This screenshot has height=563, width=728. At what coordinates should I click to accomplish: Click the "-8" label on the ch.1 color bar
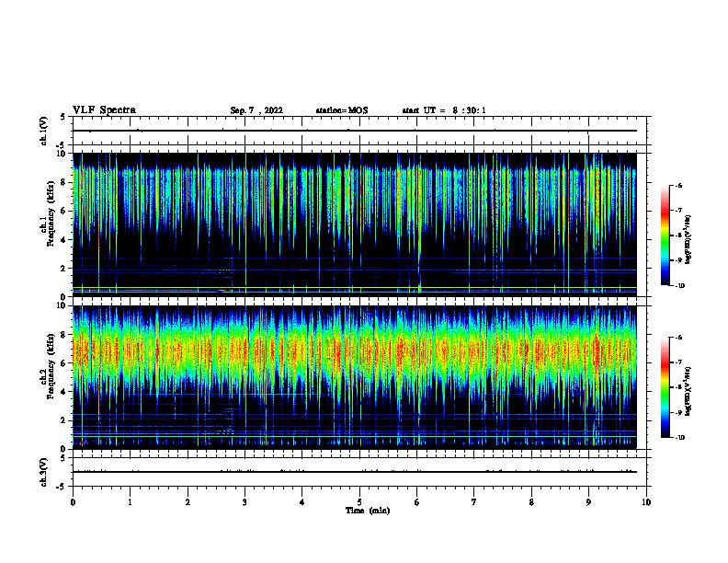click(678, 236)
